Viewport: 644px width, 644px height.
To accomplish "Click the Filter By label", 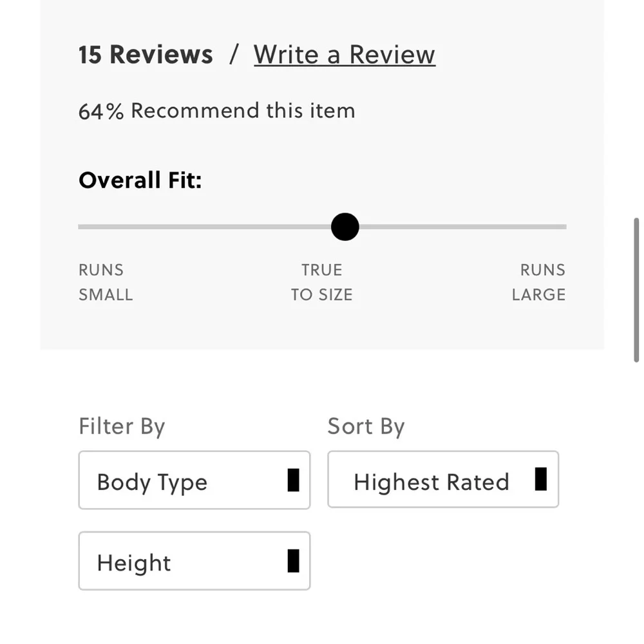I will point(122,427).
